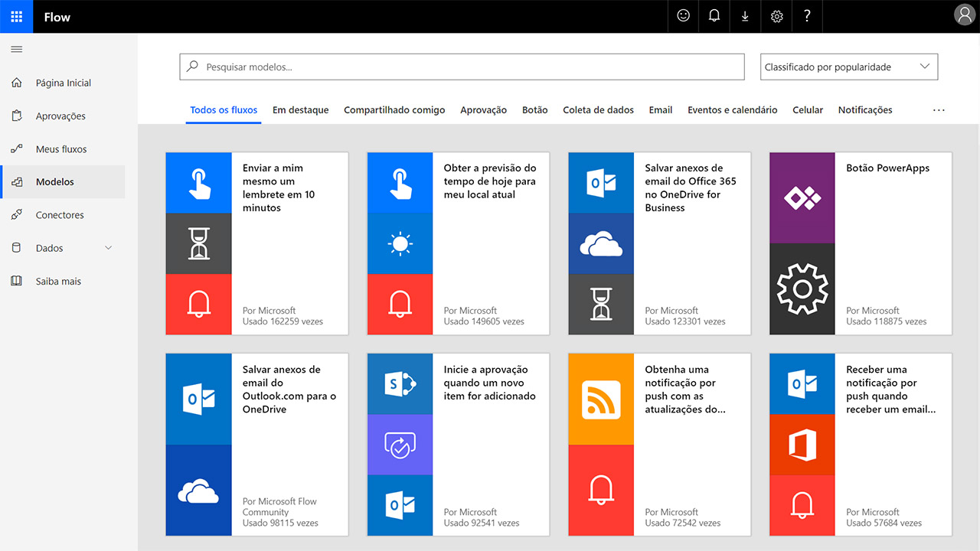Click the help question mark icon
The image size is (980, 551).
pyautogui.click(x=807, y=16)
